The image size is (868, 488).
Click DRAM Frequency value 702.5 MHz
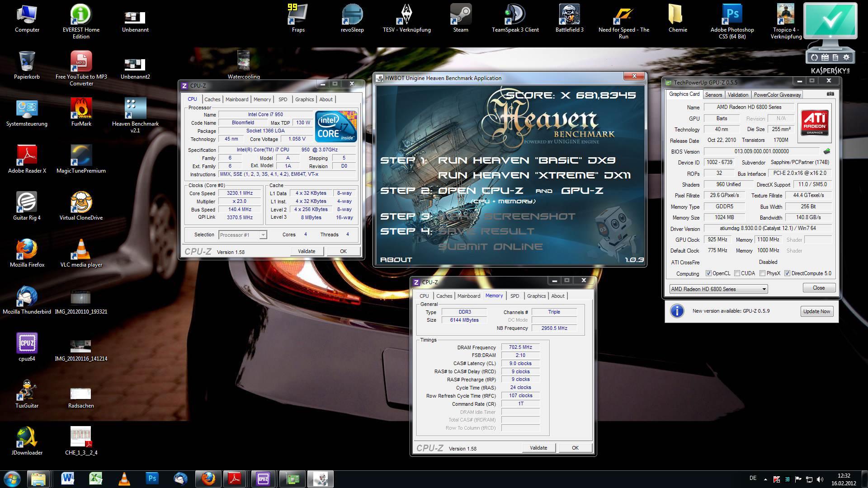520,347
